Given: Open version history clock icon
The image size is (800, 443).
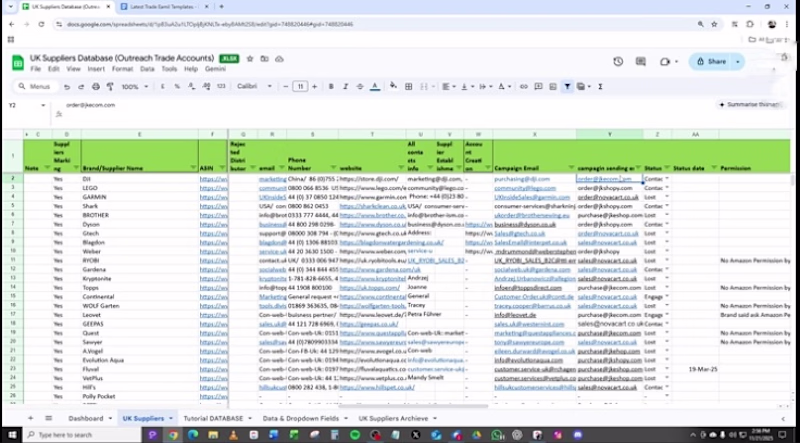Looking at the screenshot, I should click(x=618, y=61).
